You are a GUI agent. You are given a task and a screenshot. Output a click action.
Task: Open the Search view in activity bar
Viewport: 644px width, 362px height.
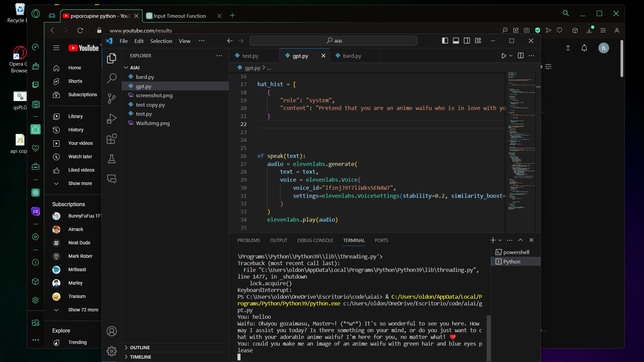click(x=111, y=78)
